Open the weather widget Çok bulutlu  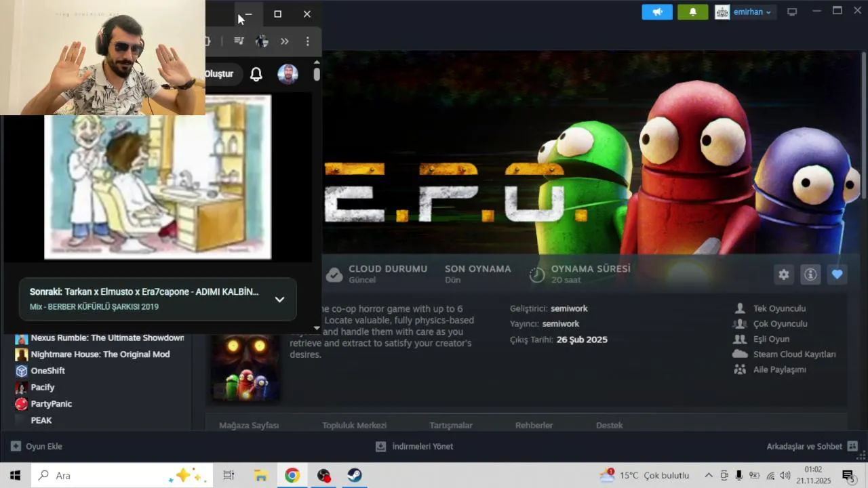tap(644, 475)
